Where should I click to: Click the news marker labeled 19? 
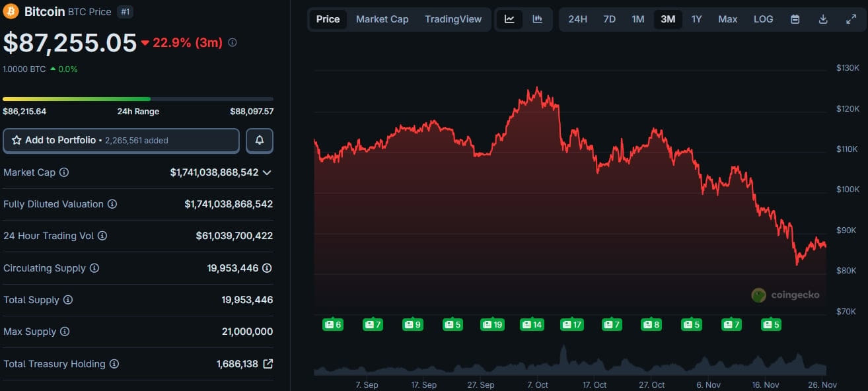point(492,324)
